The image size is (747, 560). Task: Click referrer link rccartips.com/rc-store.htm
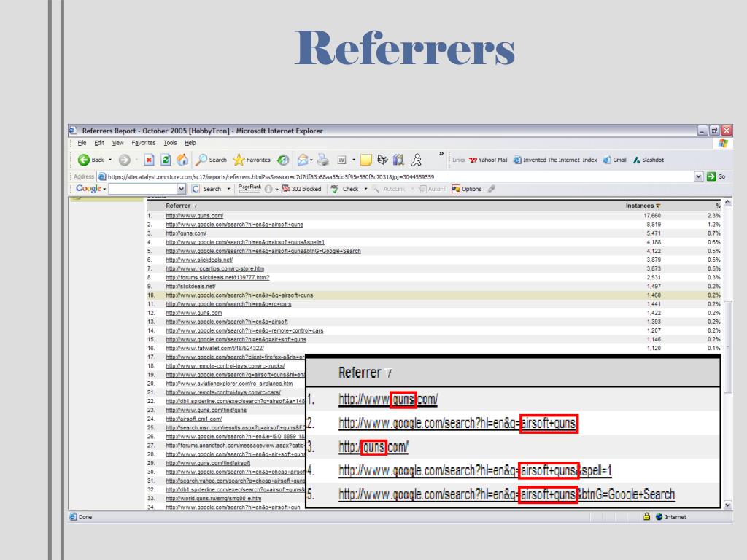(x=215, y=268)
